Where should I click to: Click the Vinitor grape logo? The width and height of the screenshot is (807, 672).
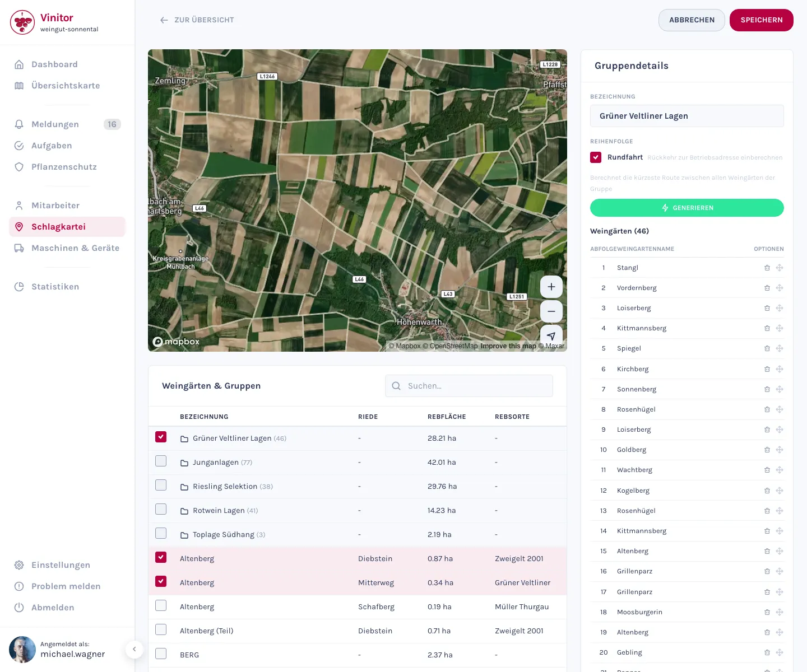(x=22, y=22)
